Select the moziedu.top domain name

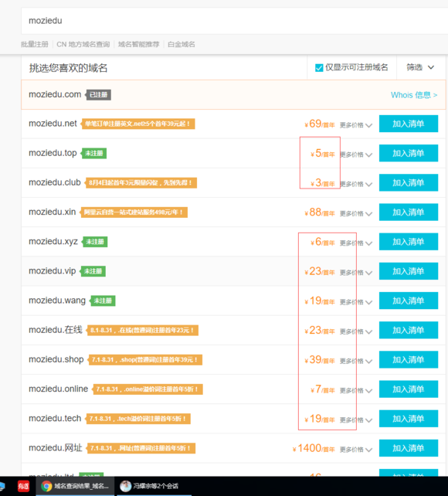coord(53,153)
